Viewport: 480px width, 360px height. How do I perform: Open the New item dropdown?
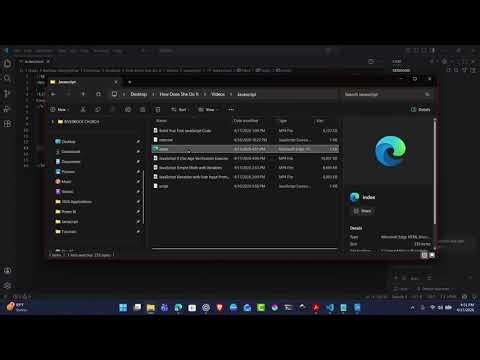60,109
